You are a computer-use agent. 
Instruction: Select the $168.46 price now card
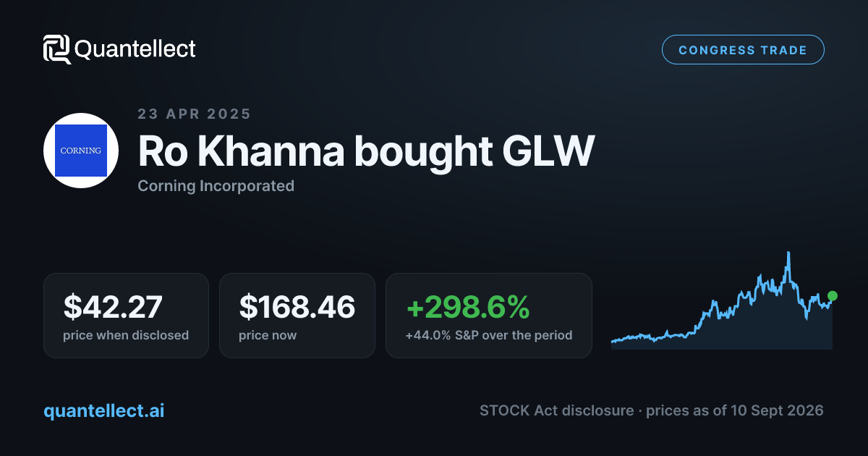click(297, 315)
